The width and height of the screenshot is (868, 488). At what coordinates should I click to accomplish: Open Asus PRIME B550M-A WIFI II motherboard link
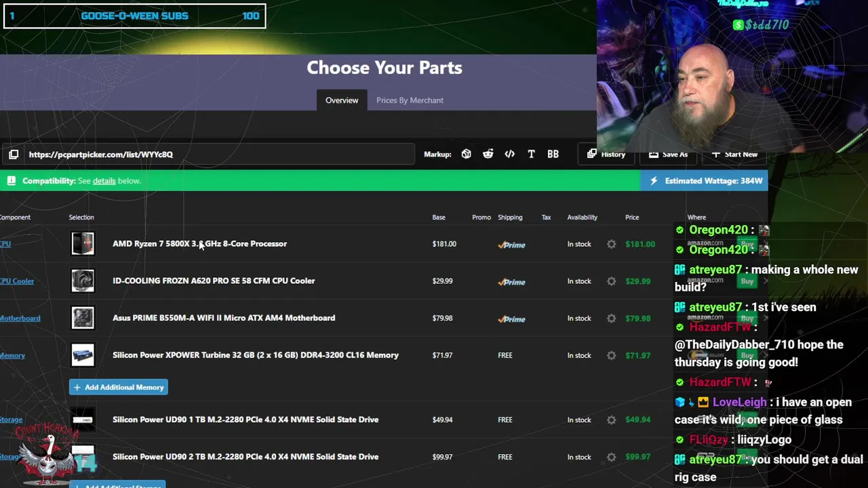[x=224, y=318]
